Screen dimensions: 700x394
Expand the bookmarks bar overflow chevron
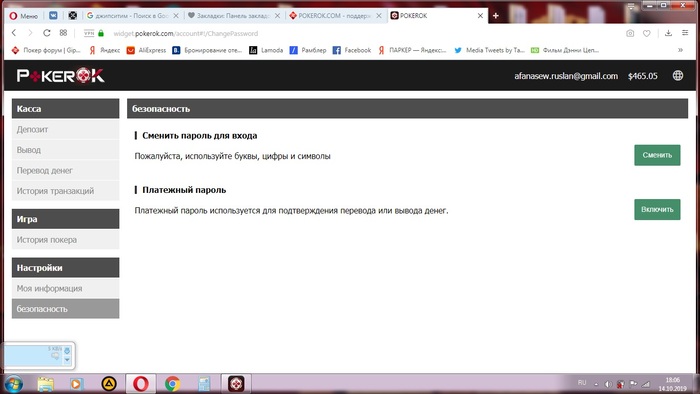point(680,50)
